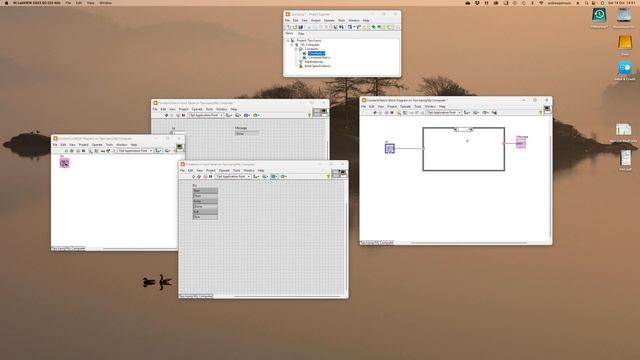Screen dimensions: 640x360
Task: Toggle Pause in the case structure block diagram window
Action: 392,112
